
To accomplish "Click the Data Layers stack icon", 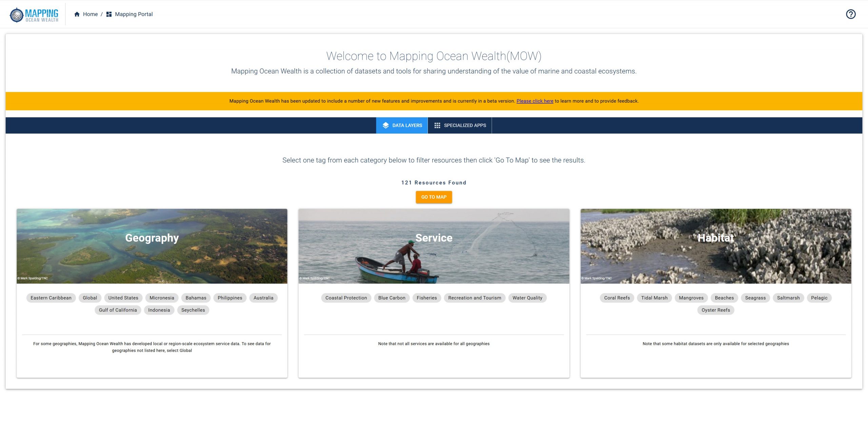I will [x=386, y=125].
